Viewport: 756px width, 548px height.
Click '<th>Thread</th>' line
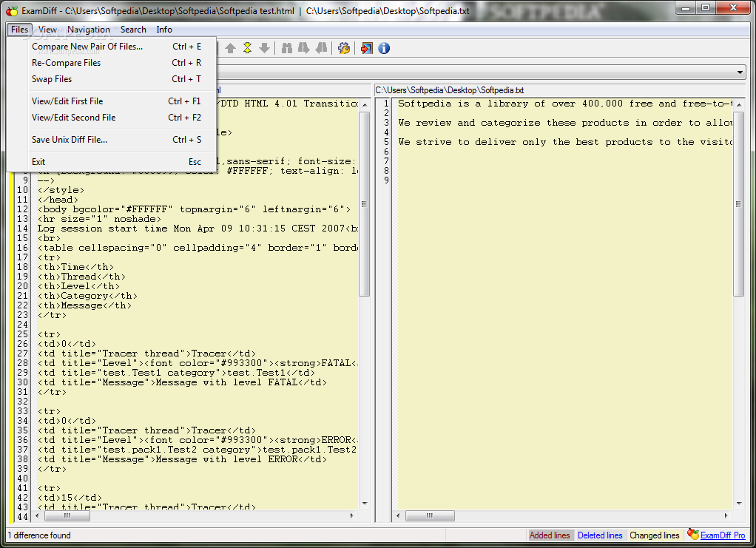click(x=81, y=277)
